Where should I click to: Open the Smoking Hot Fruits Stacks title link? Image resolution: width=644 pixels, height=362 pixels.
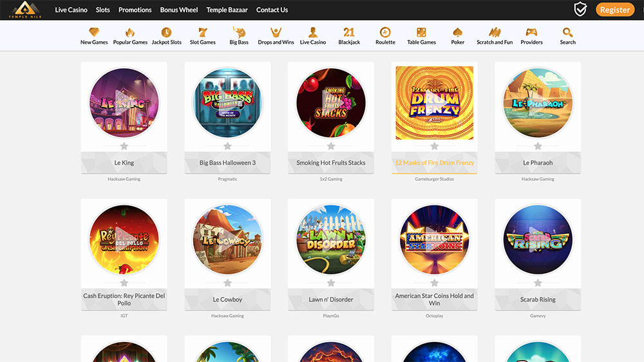pyautogui.click(x=331, y=163)
